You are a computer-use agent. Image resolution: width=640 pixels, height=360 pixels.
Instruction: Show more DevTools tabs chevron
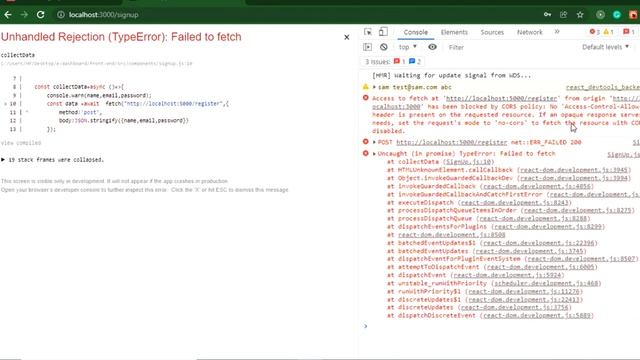557,31
